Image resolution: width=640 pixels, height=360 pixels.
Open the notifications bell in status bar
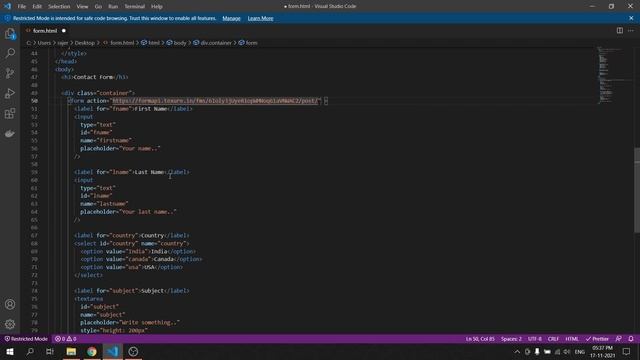(631, 339)
